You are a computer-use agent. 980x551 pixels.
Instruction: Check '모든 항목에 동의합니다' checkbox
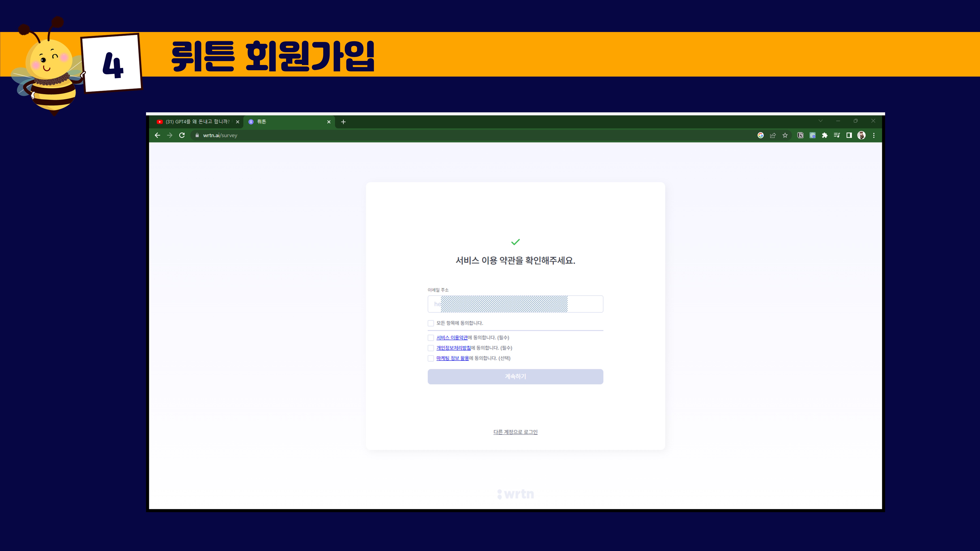point(431,323)
